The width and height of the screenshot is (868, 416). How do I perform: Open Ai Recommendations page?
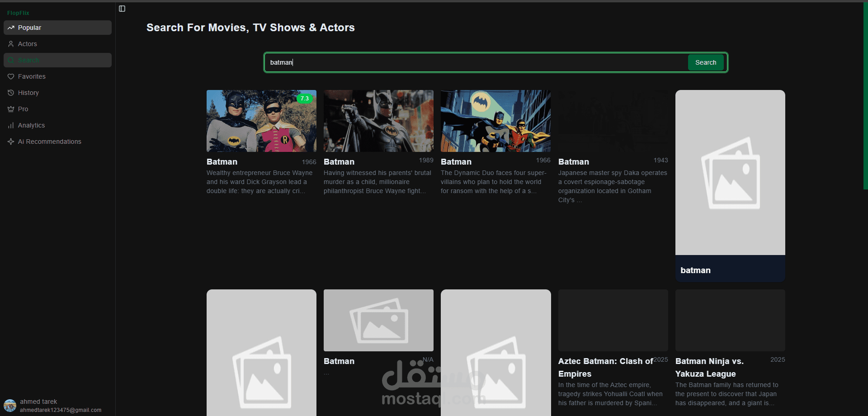click(57, 142)
